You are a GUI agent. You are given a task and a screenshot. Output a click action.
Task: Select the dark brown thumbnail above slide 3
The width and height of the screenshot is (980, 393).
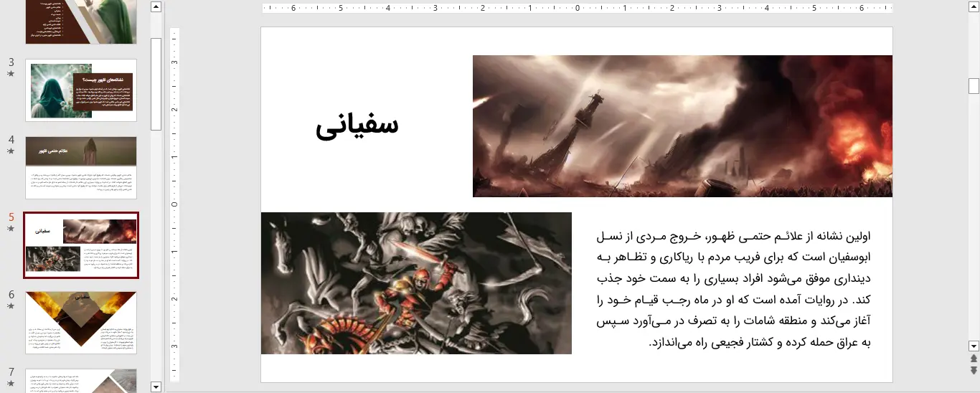[x=81, y=22]
